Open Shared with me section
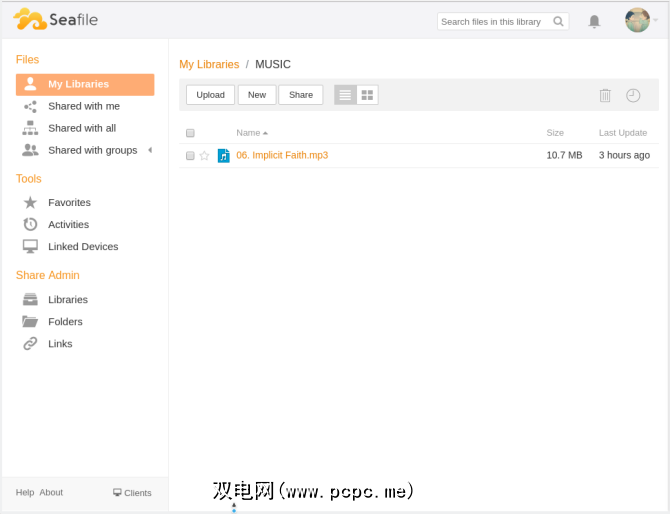The width and height of the screenshot is (670, 514). tap(83, 106)
